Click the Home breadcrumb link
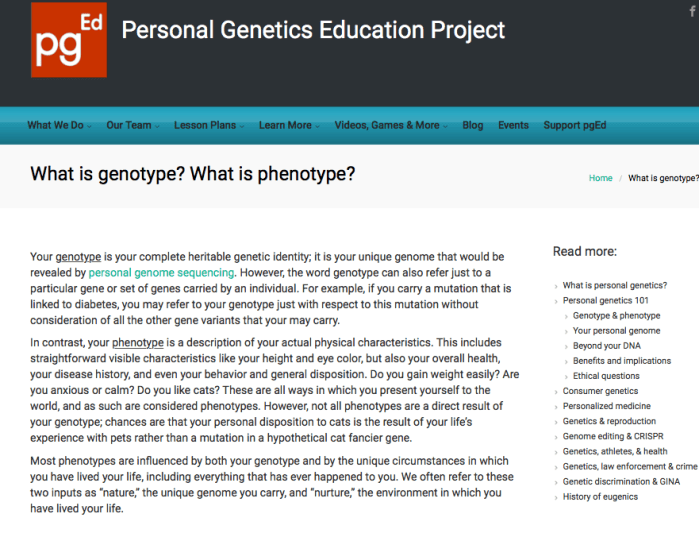Viewport: 699px width, 537px height. [x=600, y=178]
